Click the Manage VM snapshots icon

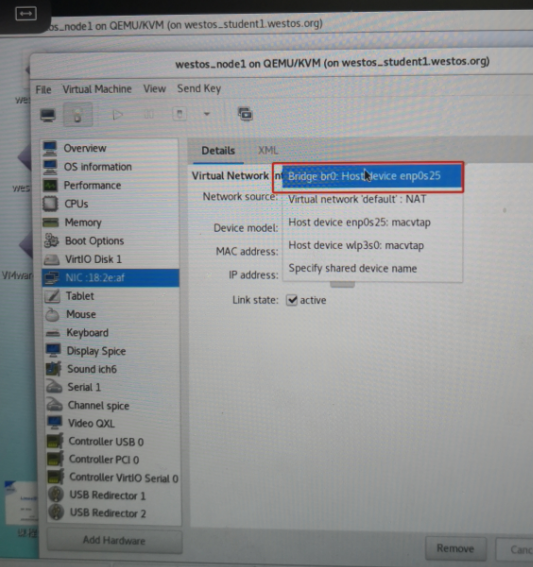pos(245,114)
